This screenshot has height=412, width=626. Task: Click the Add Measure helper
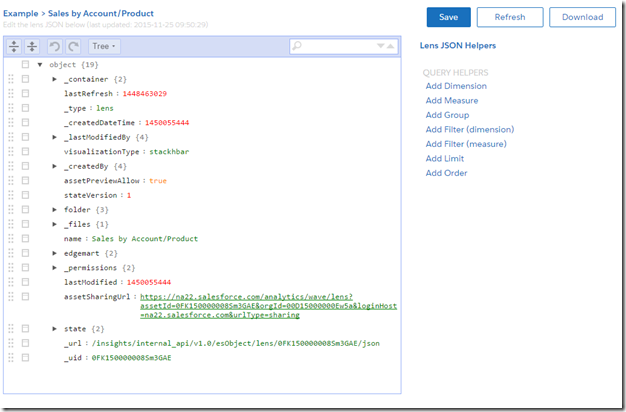(x=452, y=101)
